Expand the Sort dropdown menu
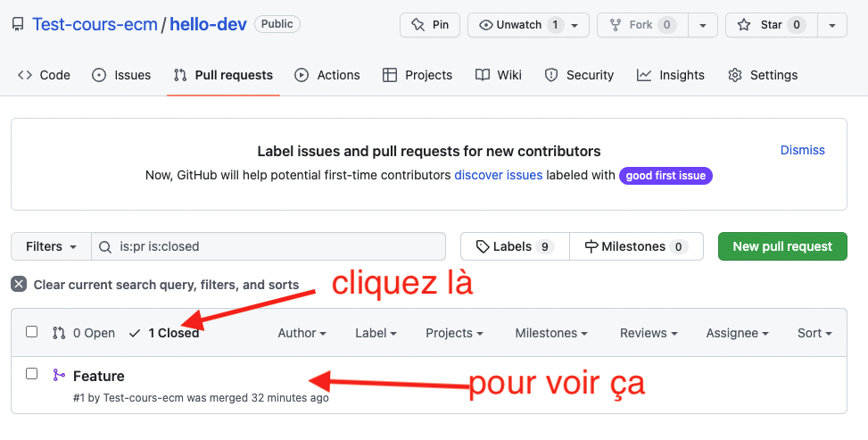 (814, 333)
